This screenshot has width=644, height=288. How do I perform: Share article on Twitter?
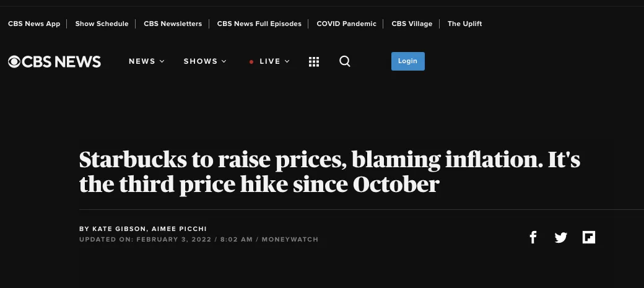(x=560, y=237)
